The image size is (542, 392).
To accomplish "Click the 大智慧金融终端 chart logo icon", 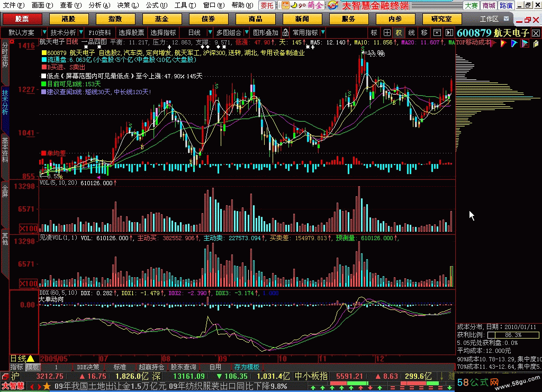I will [332, 5].
